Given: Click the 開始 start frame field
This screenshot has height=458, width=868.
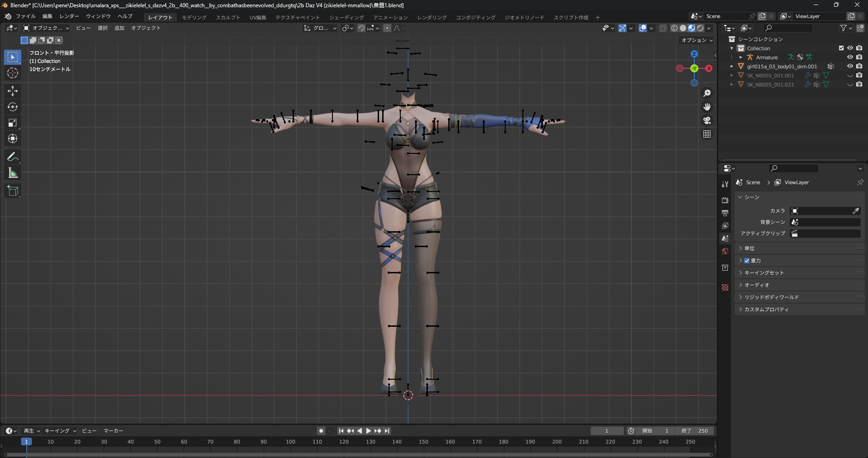Looking at the screenshot, I should tap(656, 431).
